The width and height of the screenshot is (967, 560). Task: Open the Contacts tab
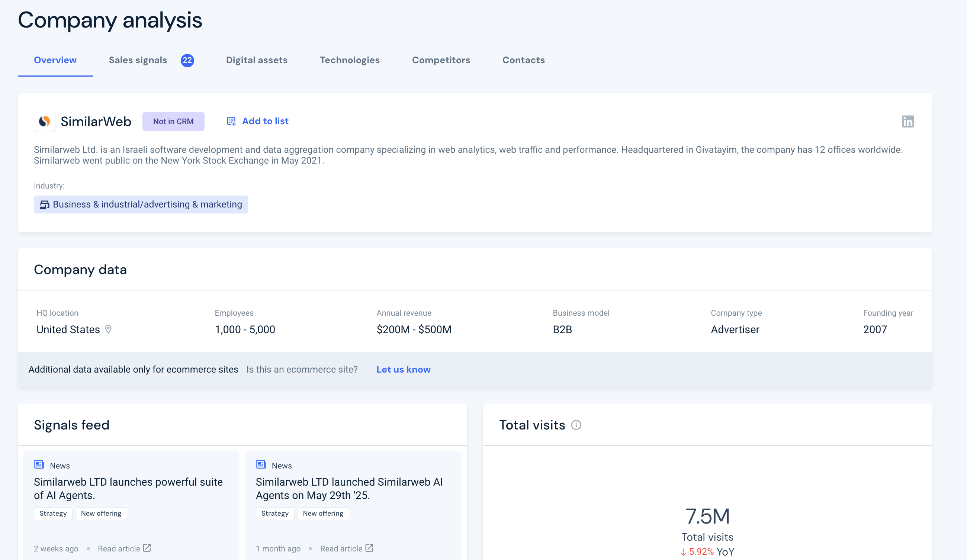coord(523,60)
